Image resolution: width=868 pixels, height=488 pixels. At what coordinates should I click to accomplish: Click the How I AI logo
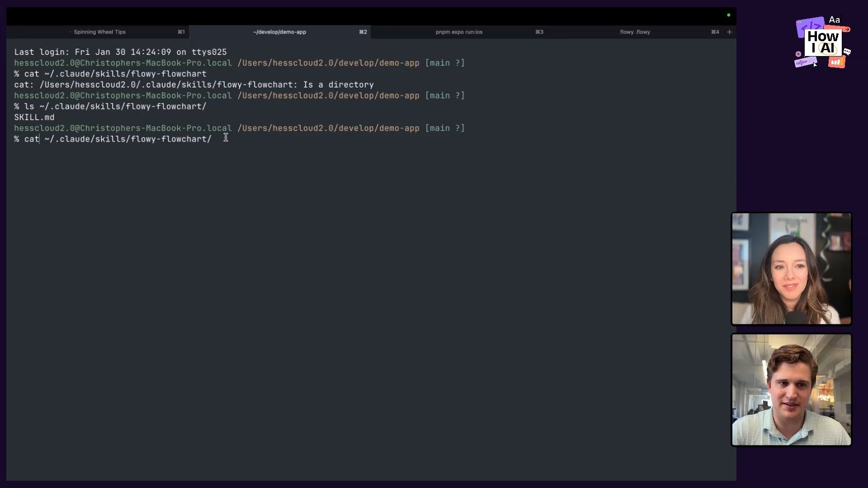(x=823, y=42)
